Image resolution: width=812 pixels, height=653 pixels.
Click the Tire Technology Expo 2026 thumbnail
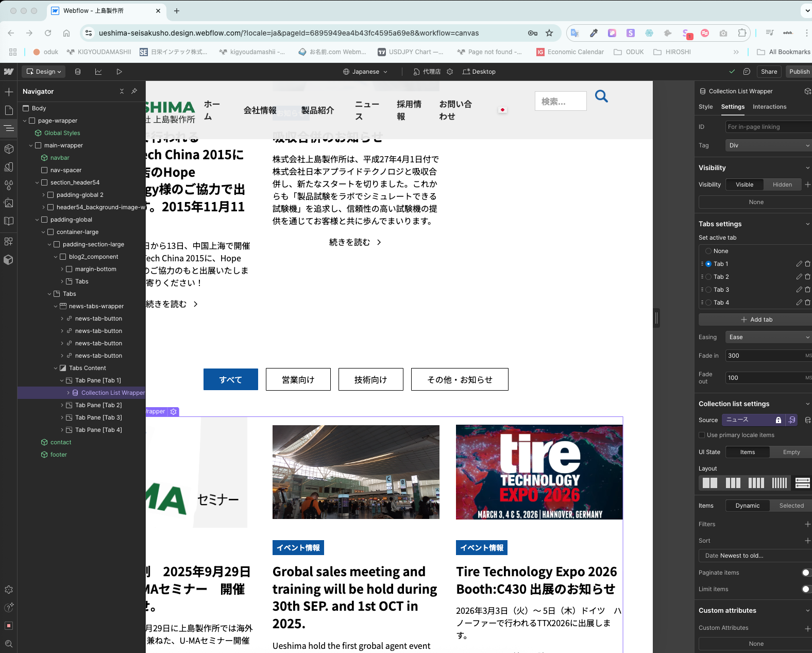pos(539,472)
